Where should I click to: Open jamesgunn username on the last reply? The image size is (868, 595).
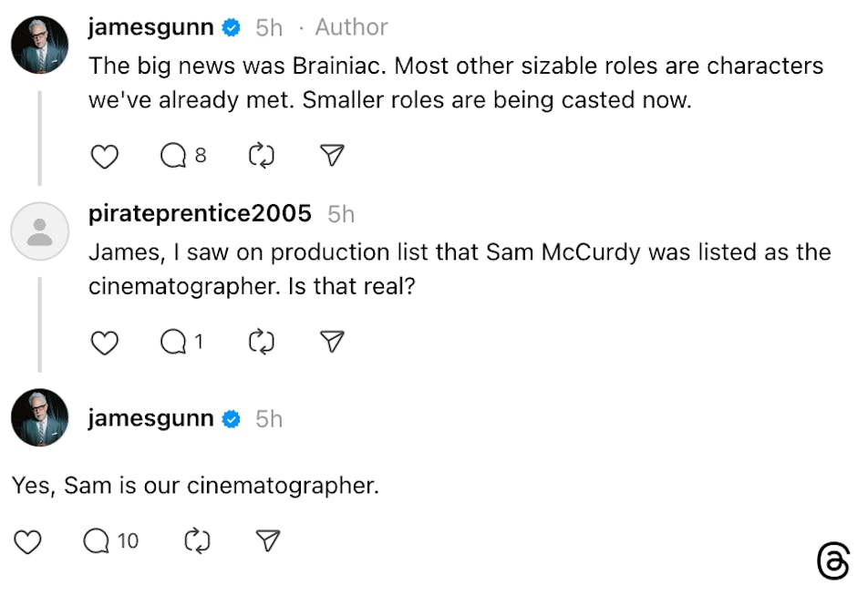(x=151, y=418)
